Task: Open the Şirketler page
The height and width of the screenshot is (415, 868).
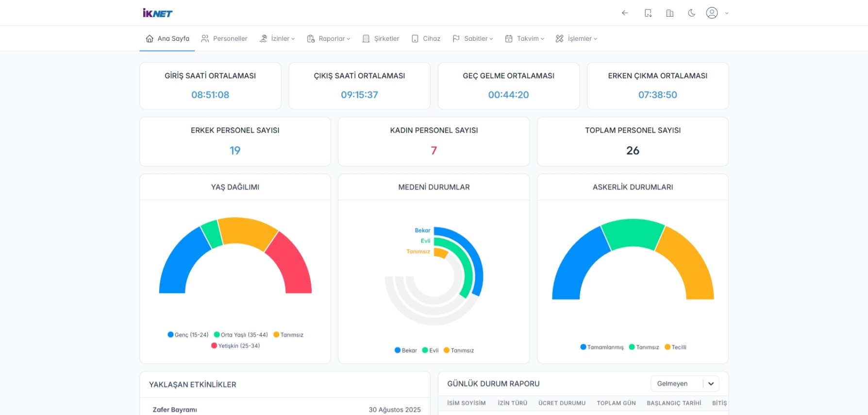Action: (x=381, y=38)
